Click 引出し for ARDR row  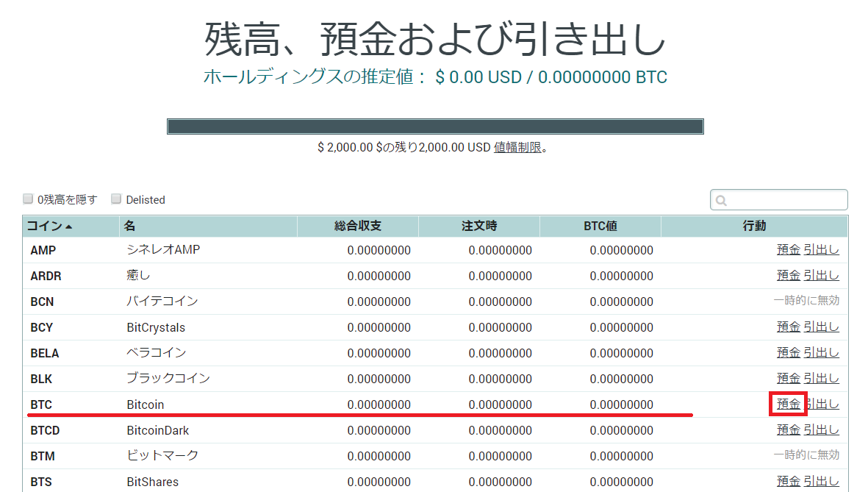821,275
